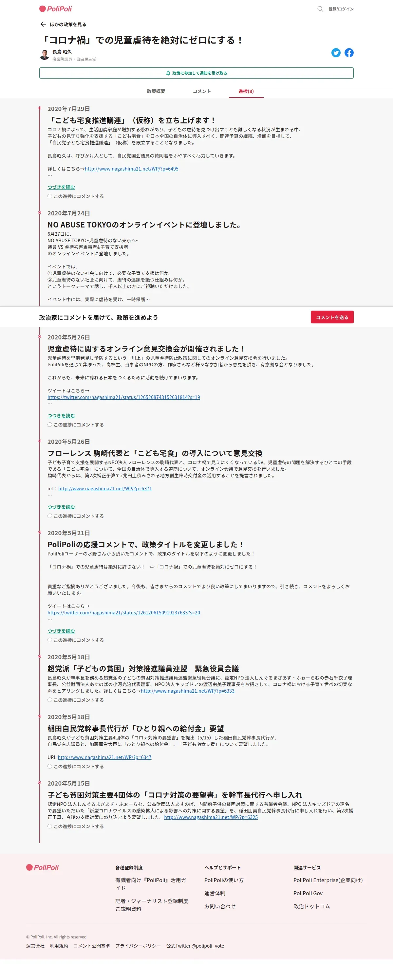The height and width of the screenshot is (980, 393).
Task: Click the PoliPoli logo in header
Action: click(56, 9)
